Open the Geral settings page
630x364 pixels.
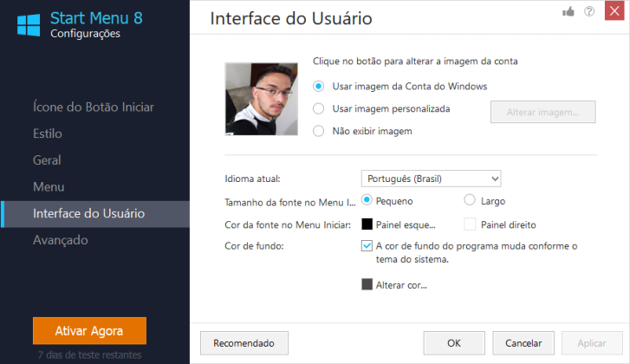tap(47, 160)
